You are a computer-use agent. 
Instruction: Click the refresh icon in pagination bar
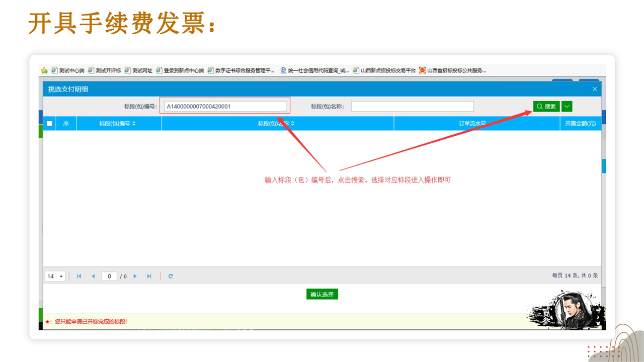[x=171, y=276]
